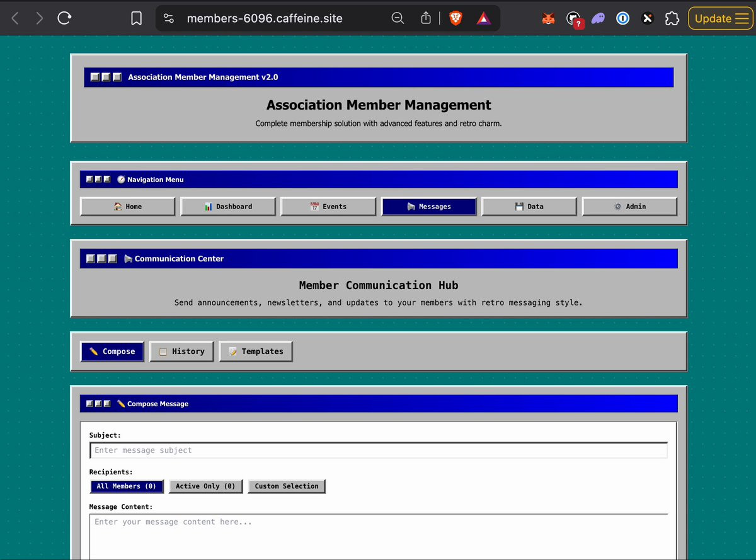Switch to the Templates tab
The image size is (756, 560).
[256, 351]
